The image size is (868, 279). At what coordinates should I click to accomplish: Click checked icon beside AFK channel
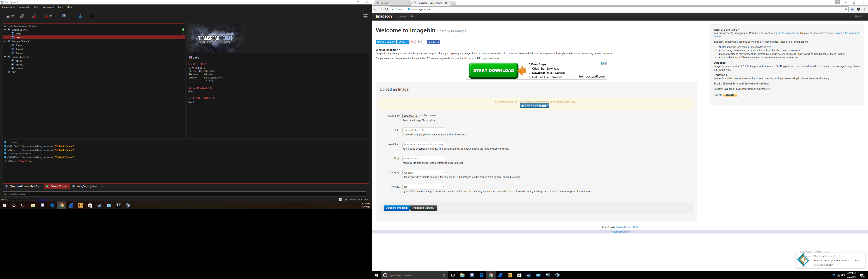pos(9,72)
